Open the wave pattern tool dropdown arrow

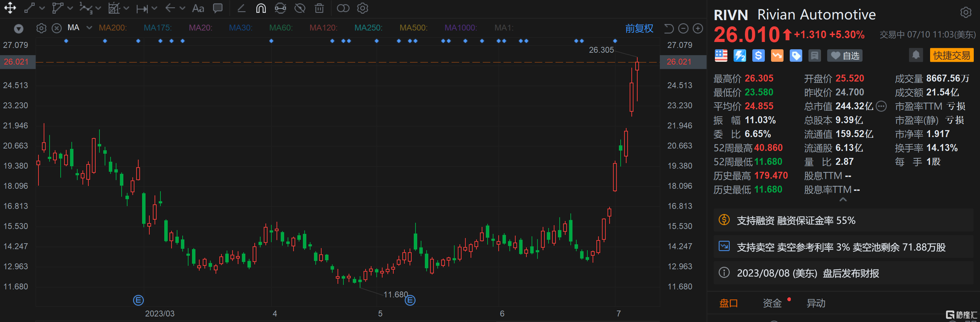(x=98, y=8)
